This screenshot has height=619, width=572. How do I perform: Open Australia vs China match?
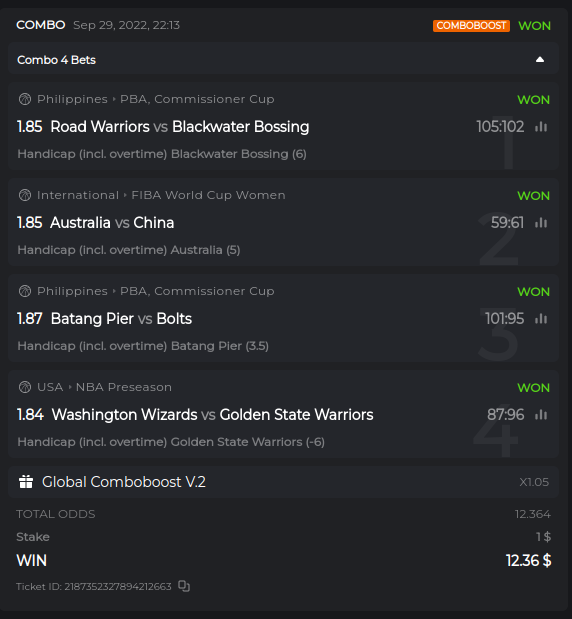click(x=112, y=223)
